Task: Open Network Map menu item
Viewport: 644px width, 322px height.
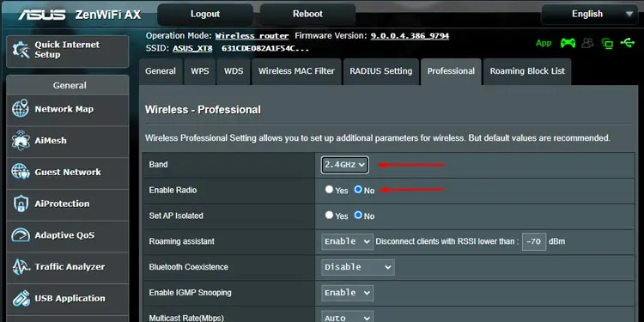Action: (x=68, y=109)
